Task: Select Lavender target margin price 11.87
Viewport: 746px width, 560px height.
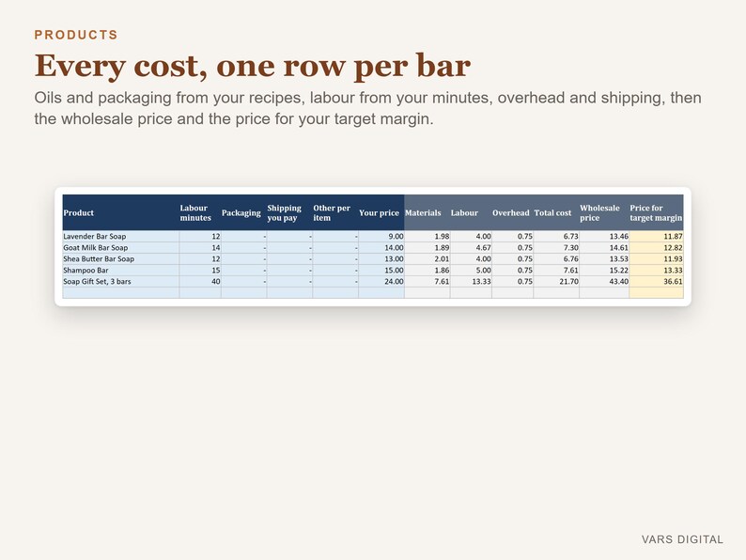Action: point(656,237)
